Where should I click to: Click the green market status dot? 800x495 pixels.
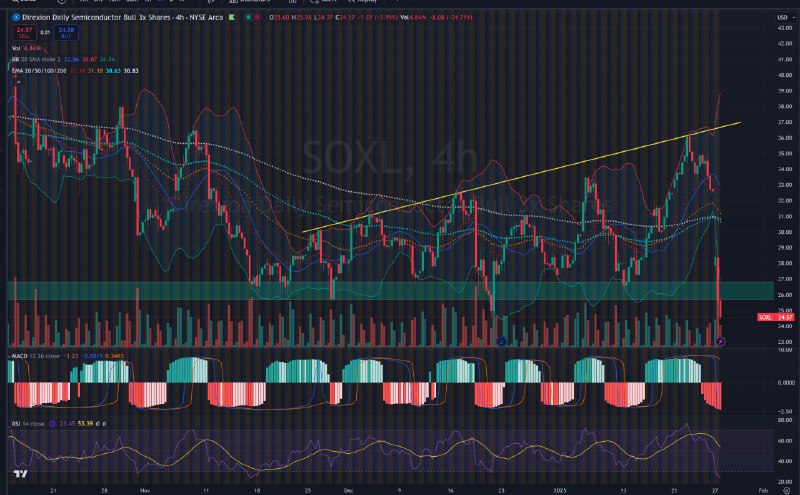pos(248,17)
